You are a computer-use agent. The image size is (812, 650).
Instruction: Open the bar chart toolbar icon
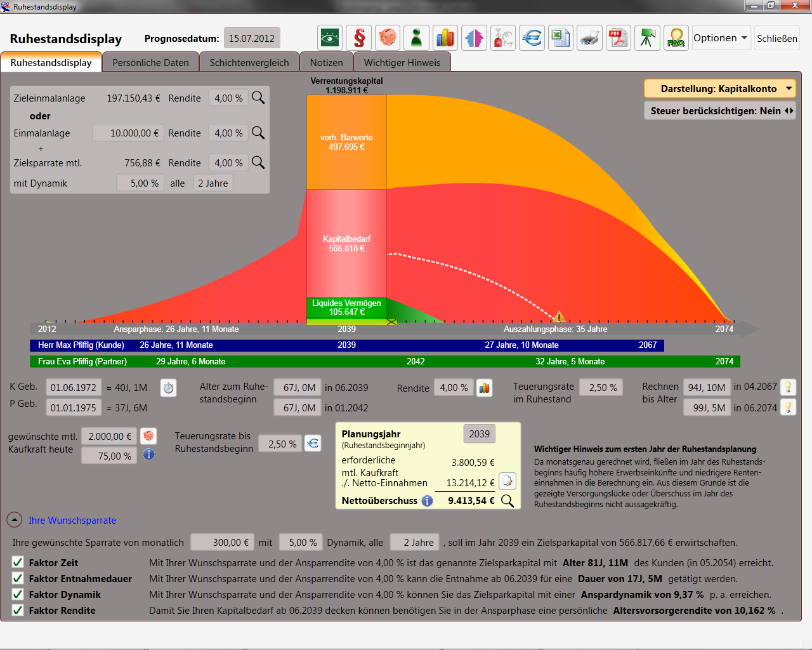coord(445,38)
